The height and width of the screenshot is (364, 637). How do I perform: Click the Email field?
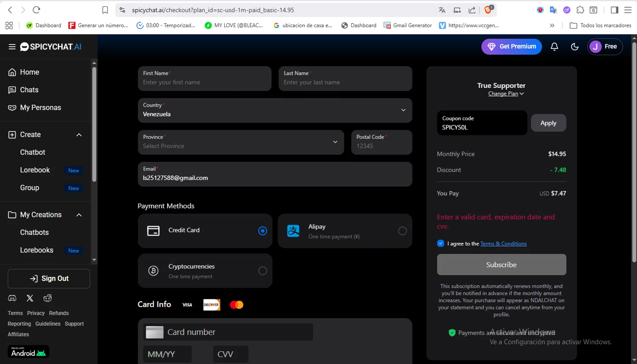click(275, 174)
